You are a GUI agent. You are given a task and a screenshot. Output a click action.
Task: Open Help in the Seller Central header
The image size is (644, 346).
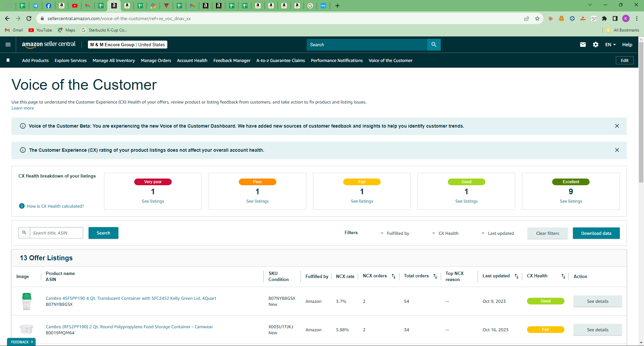[x=627, y=45]
